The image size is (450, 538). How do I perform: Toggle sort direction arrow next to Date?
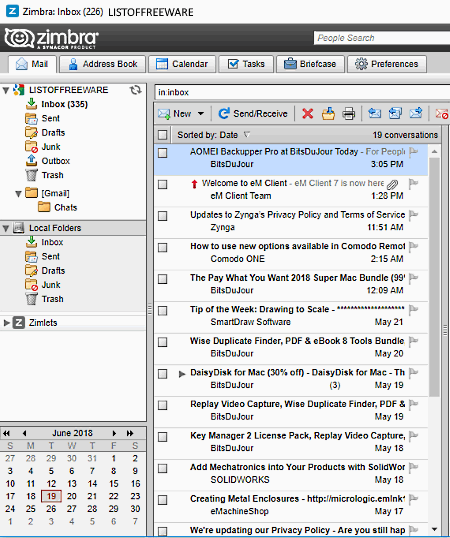pos(247,134)
